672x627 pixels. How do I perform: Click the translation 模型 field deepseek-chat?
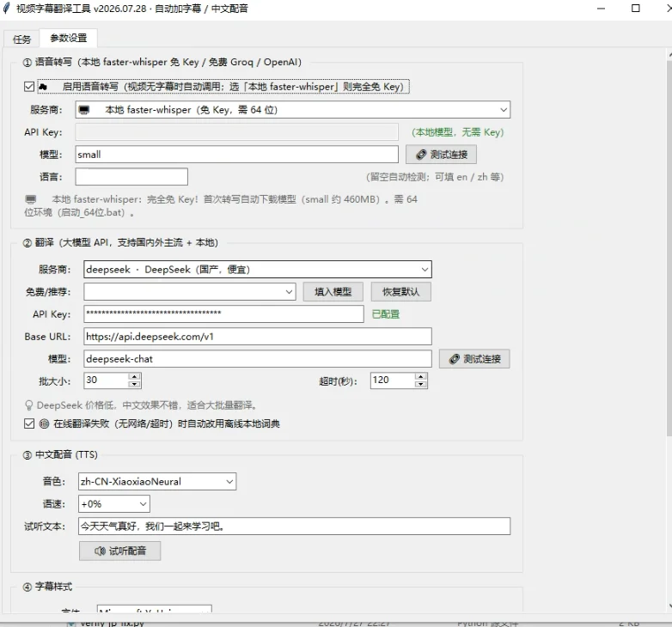pos(258,359)
